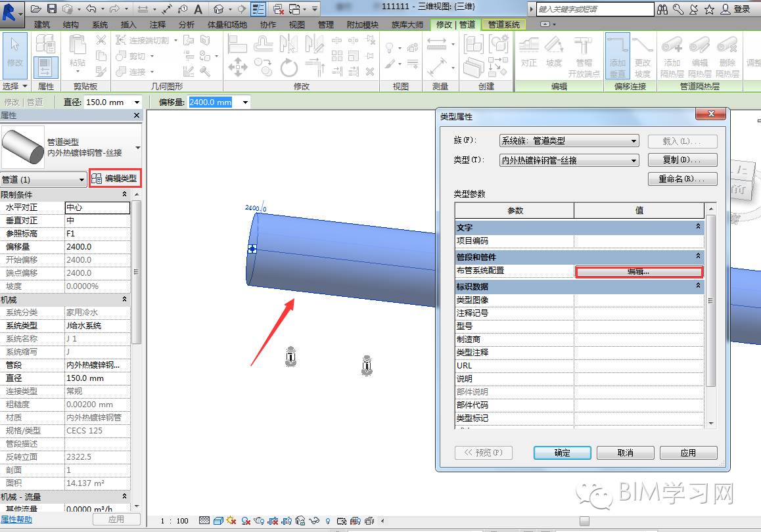Open the 类型(T) type dropdown in dialog
Image resolution: width=761 pixels, height=532 pixels.
634,160
